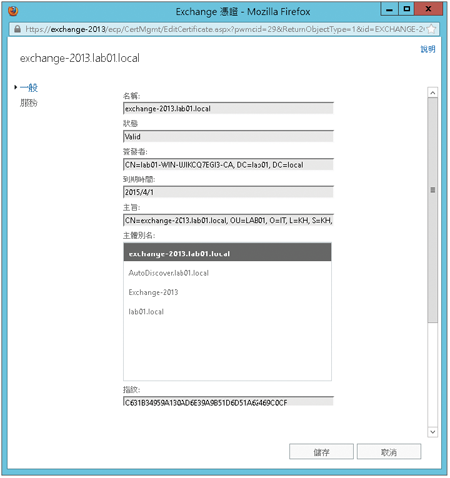The width and height of the screenshot is (450, 478).
Task: Click the vertical scrollbar thumb
Action: [433, 210]
